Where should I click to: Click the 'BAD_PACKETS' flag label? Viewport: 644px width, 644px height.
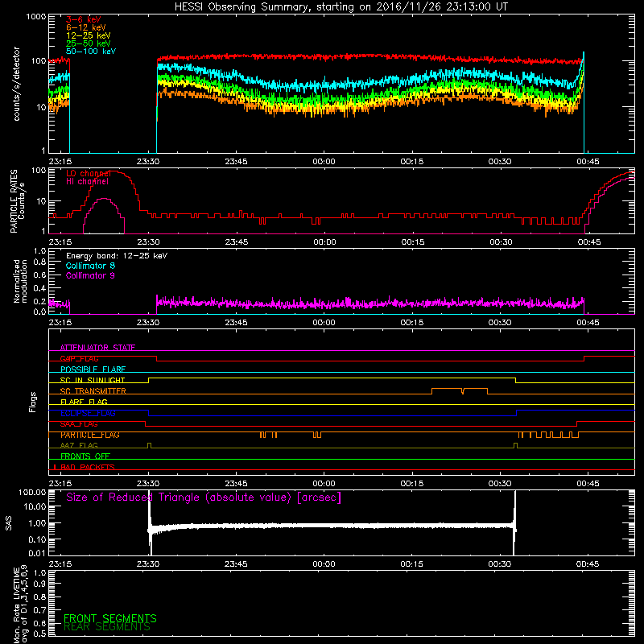click(x=88, y=467)
